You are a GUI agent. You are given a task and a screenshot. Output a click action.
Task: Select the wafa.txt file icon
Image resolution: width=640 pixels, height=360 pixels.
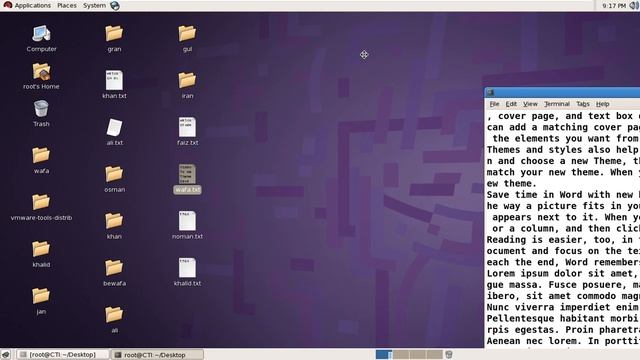click(x=187, y=174)
